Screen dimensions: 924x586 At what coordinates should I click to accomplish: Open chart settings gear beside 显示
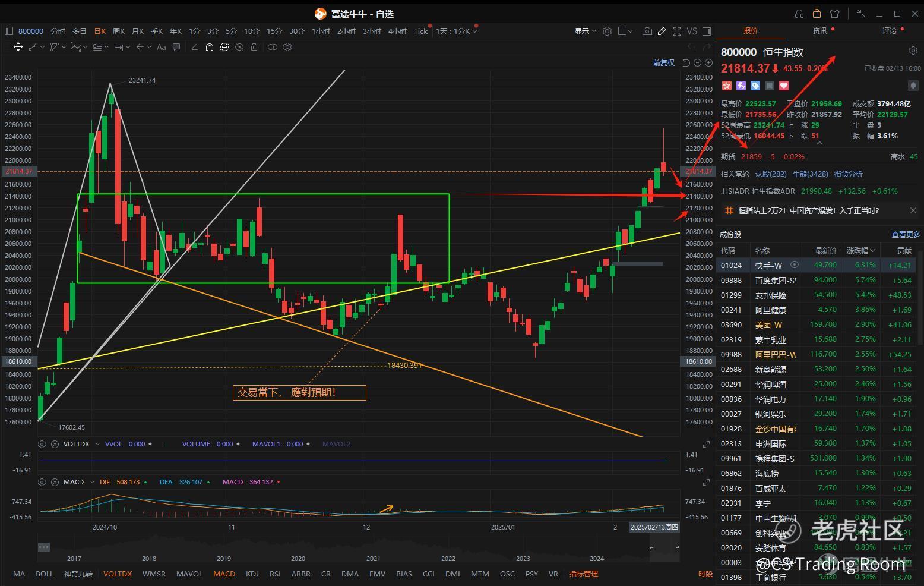point(607,31)
